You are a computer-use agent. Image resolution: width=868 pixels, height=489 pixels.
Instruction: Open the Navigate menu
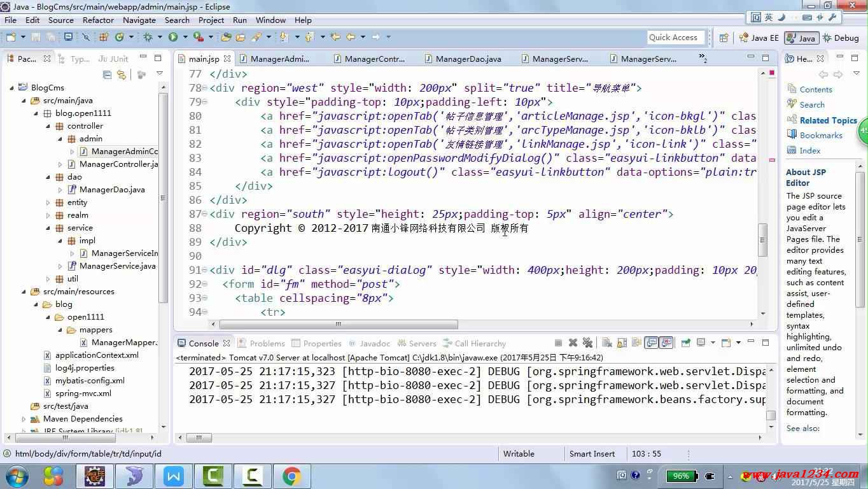139,20
